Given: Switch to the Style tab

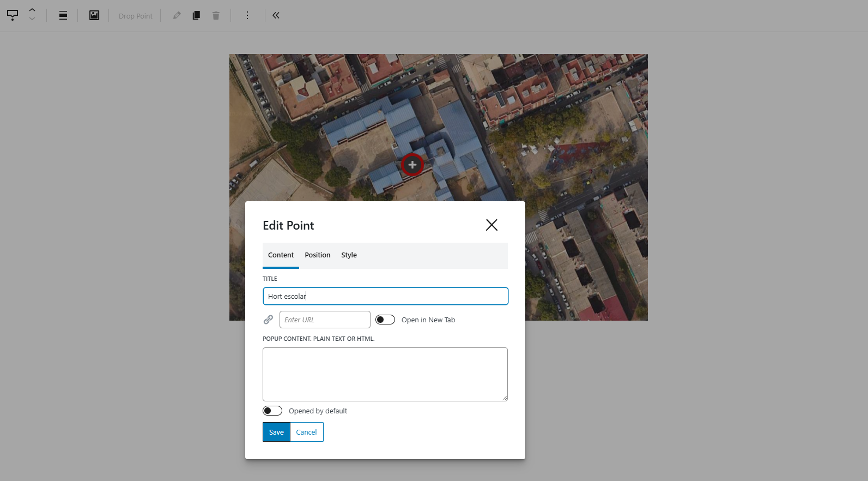Looking at the screenshot, I should (349, 255).
